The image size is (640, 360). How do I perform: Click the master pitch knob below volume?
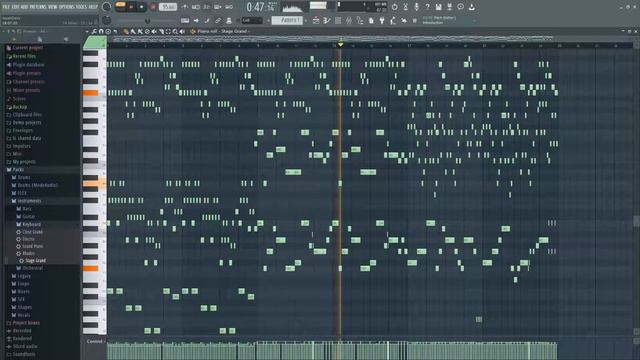click(106, 20)
